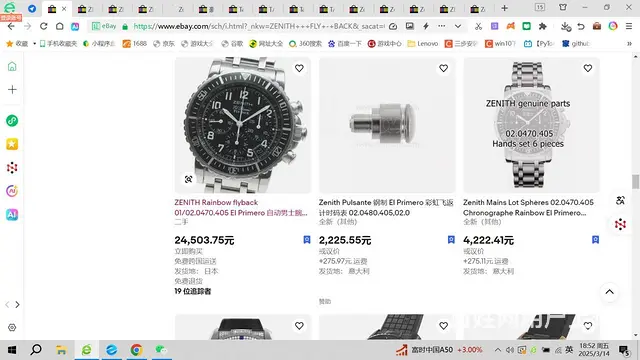The image size is (640, 360).
Task: Open the green book reader icon in toolbar
Action: (527, 27)
